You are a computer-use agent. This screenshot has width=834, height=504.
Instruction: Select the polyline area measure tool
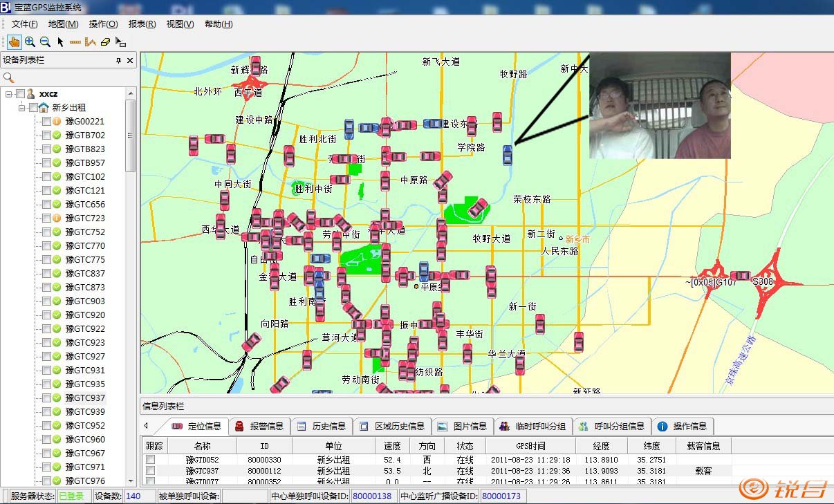(x=91, y=41)
